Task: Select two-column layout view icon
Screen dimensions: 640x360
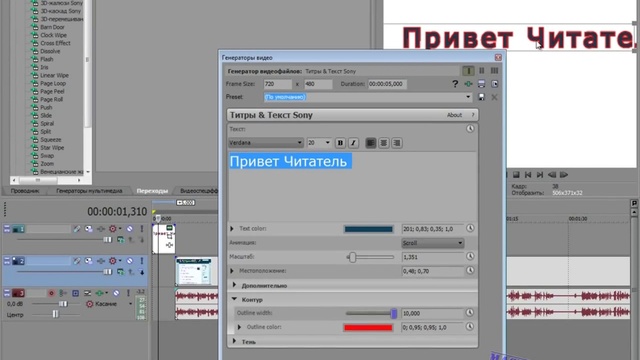Action: [482, 71]
